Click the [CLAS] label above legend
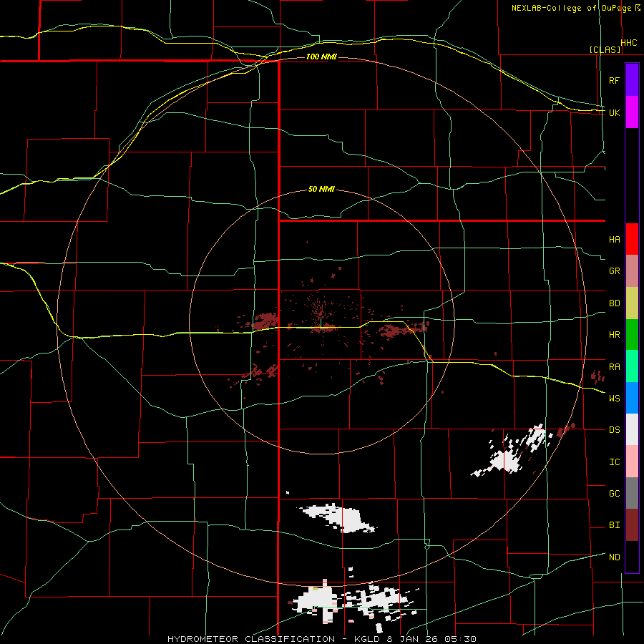644x644 pixels. coord(605,49)
